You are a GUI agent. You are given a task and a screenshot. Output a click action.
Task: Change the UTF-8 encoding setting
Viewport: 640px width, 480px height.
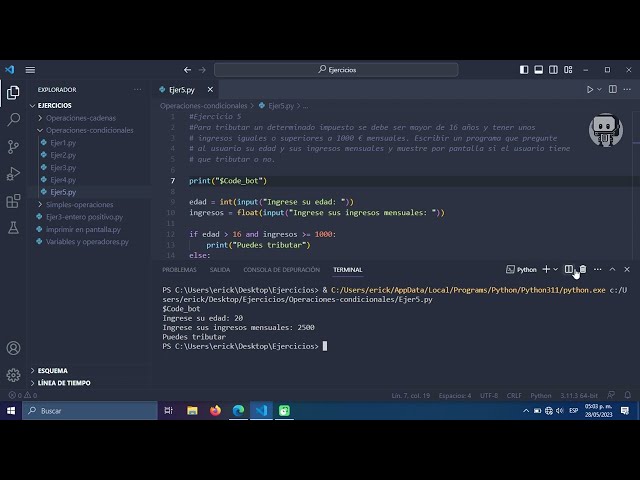click(489, 396)
